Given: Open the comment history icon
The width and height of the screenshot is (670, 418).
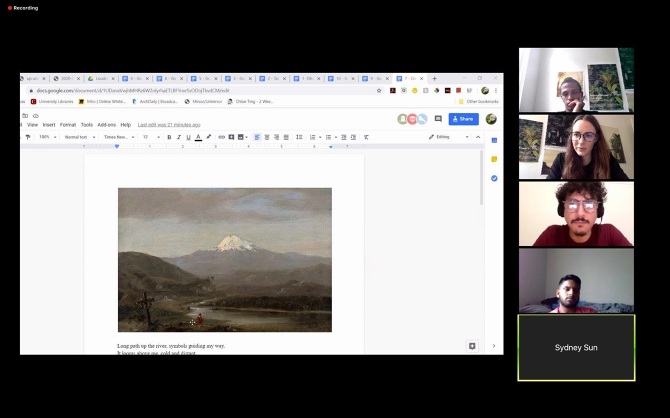Looking at the screenshot, I should tap(437, 119).
